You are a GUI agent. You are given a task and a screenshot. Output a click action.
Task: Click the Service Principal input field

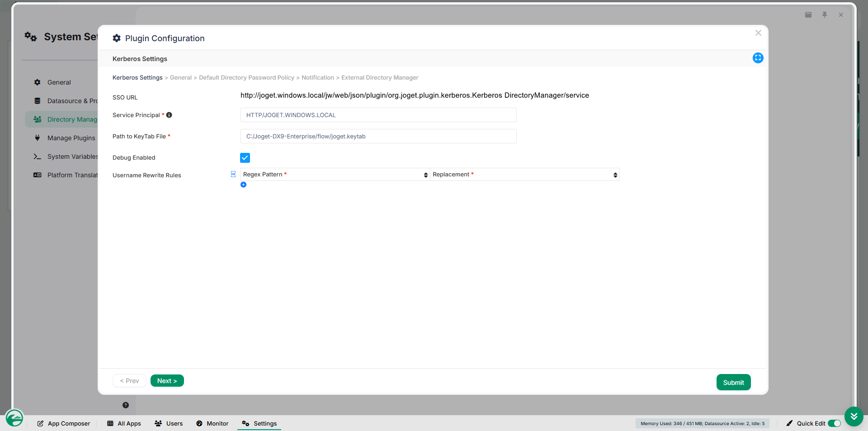(378, 115)
